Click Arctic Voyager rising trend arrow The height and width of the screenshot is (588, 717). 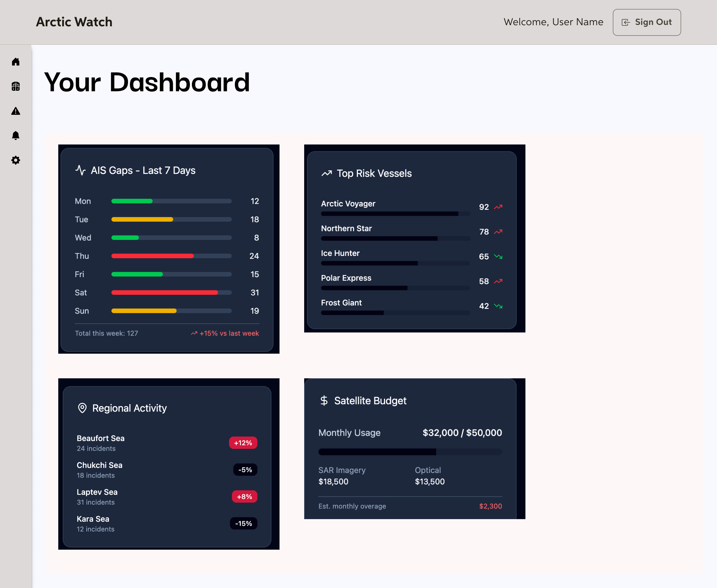[498, 207]
